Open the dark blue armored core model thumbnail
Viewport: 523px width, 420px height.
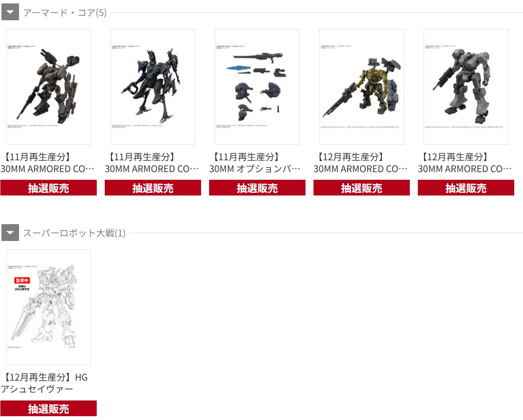153,87
